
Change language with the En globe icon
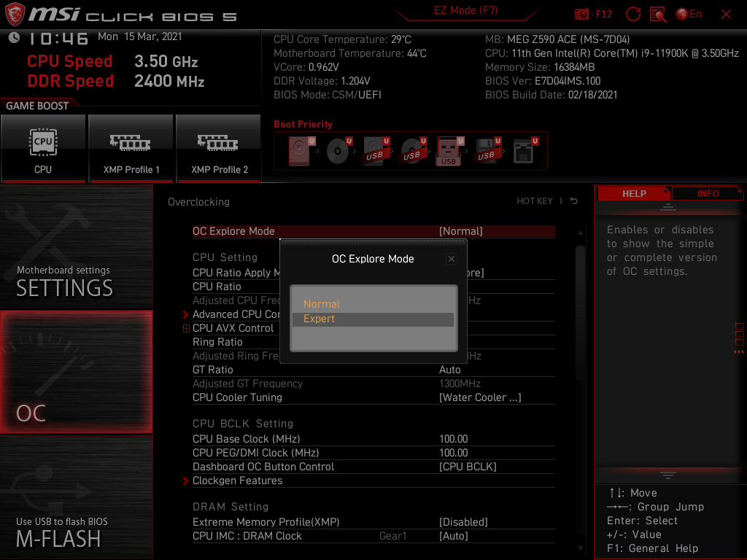689,15
